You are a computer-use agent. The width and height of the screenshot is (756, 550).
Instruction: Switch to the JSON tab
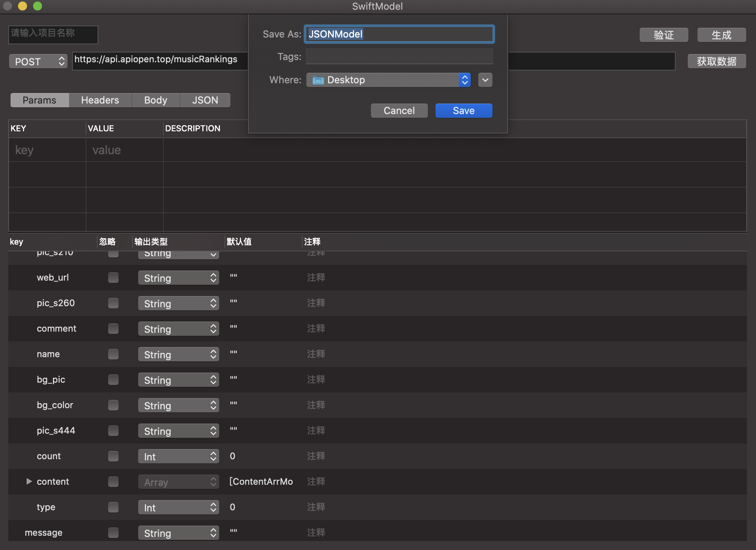pyautogui.click(x=205, y=100)
